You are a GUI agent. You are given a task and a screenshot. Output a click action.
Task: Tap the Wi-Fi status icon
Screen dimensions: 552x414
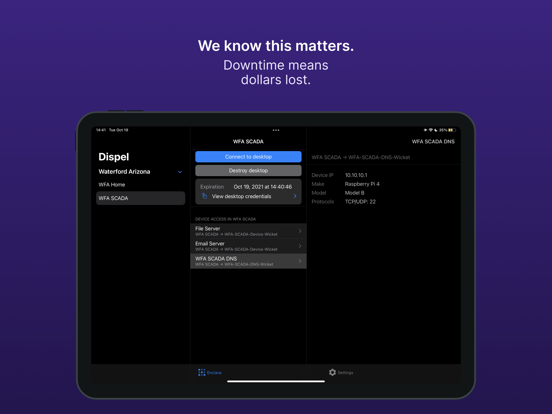[430, 130]
